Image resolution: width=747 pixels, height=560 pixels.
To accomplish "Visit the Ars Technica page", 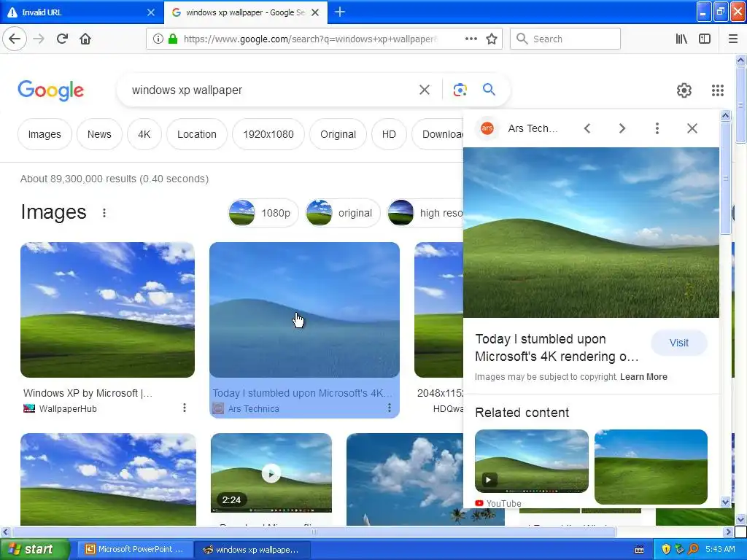I will pos(679,343).
